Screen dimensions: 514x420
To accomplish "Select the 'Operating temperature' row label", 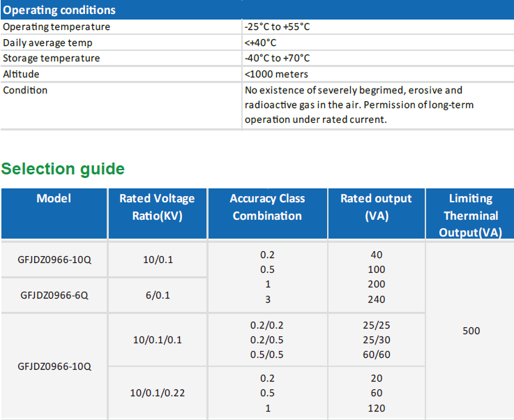I will tap(56, 27).
